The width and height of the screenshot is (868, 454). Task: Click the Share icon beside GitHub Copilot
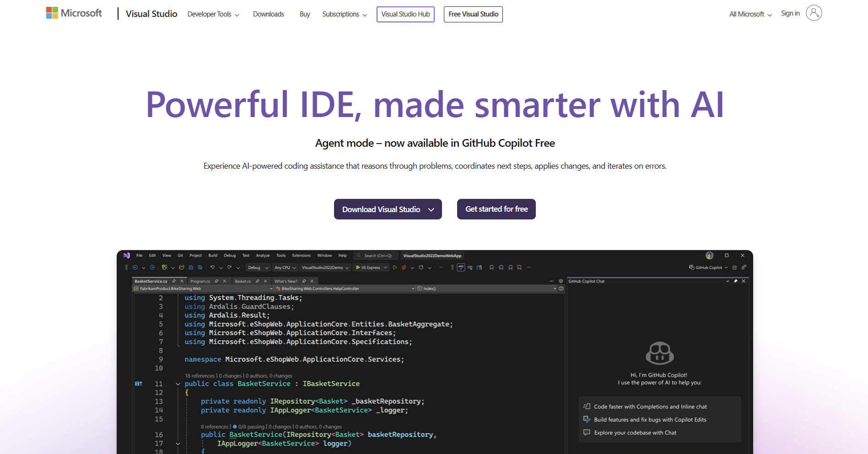point(735,267)
